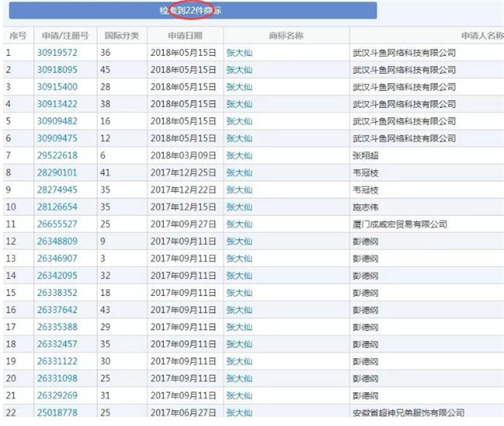This screenshot has height=426, width=504.
Task: Click 张大仙 trademark name in row 11
Action: point(239,224)
